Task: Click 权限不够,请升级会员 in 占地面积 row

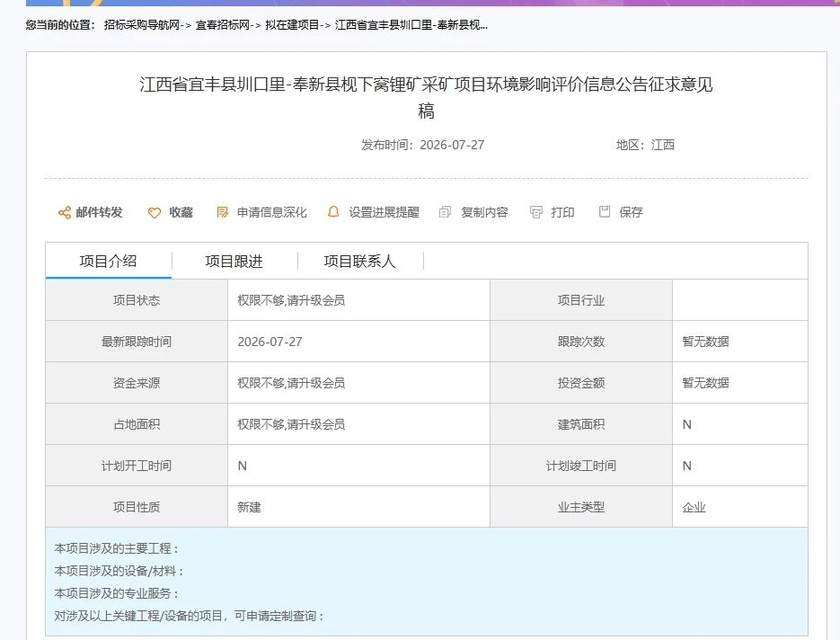Action: coord(291,424)
